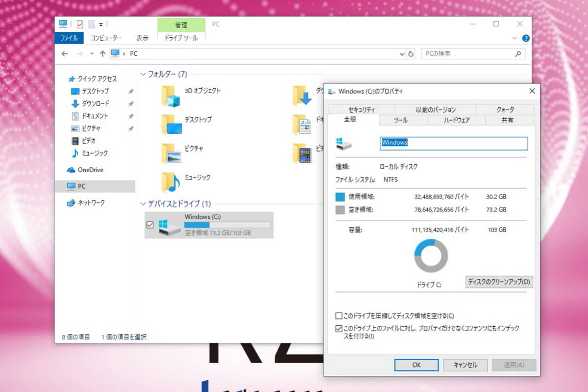Viewport: 588px width, 392px height.
Task: Select the ピクチャ folder in the folders group
Action: 171,153
